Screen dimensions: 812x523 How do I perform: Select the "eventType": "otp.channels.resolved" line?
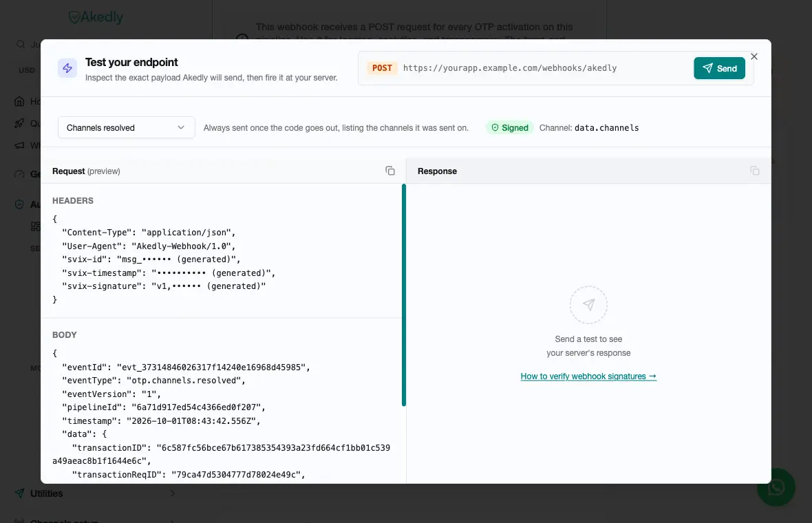pyautogui.click(x=154, y=381)
